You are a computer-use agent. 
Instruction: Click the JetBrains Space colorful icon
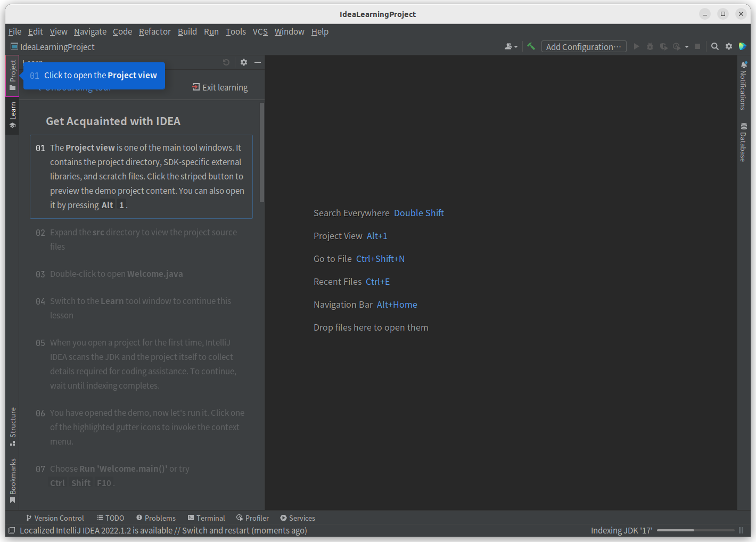point(743,46)
